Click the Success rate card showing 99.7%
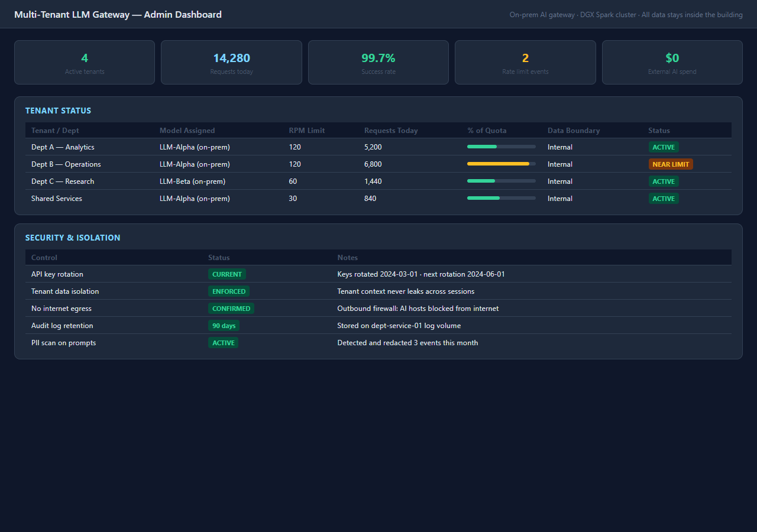Screen dimensions: 757x532 point(378,62)
